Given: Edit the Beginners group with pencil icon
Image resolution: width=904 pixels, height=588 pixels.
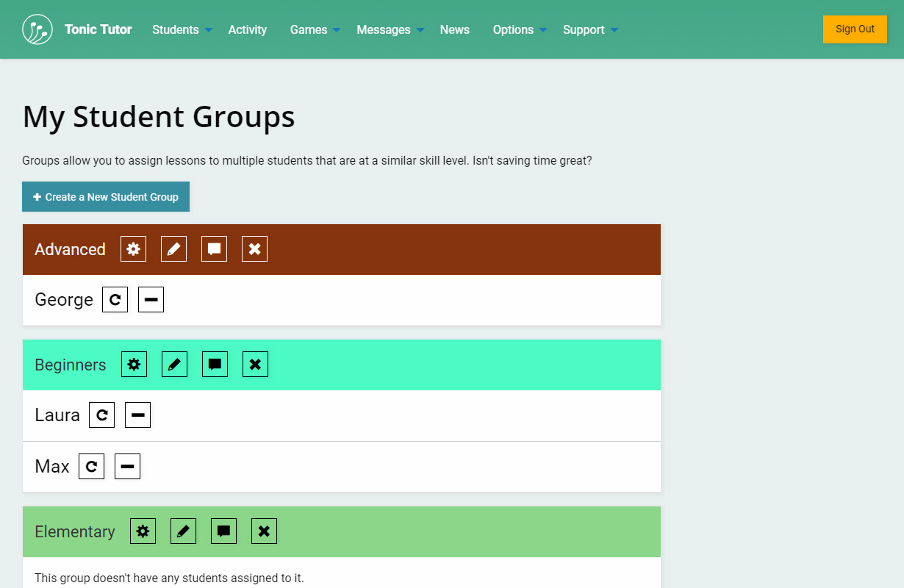Looking at the screenshot, I should pyautogui.click(x=174, y=365).
